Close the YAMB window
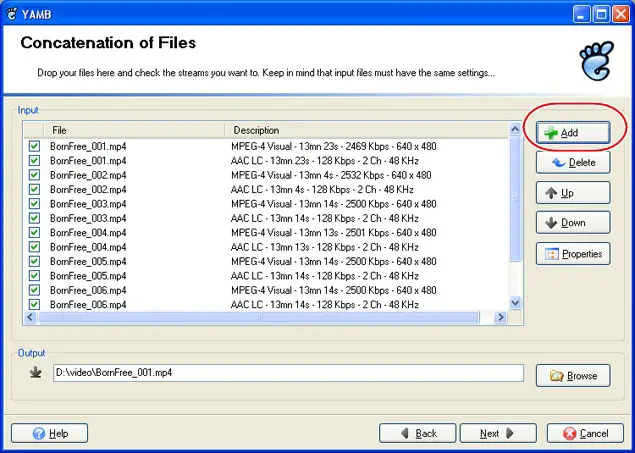The image size is (635, 453). (x=620, y=15)
